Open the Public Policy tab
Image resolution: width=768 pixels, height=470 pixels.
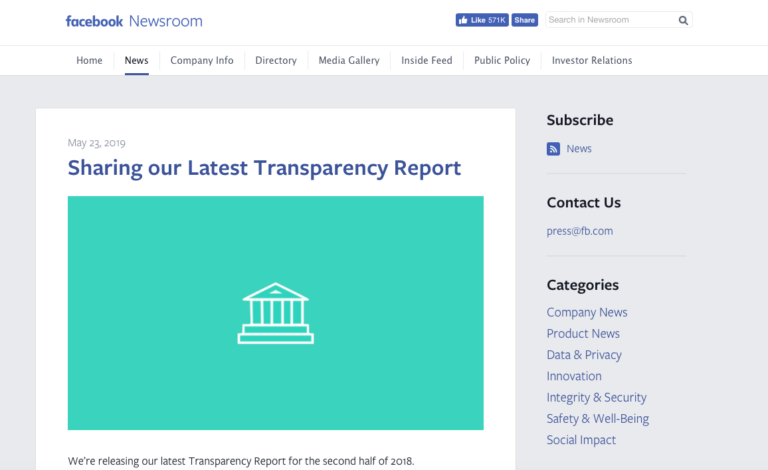click(502, 60)
